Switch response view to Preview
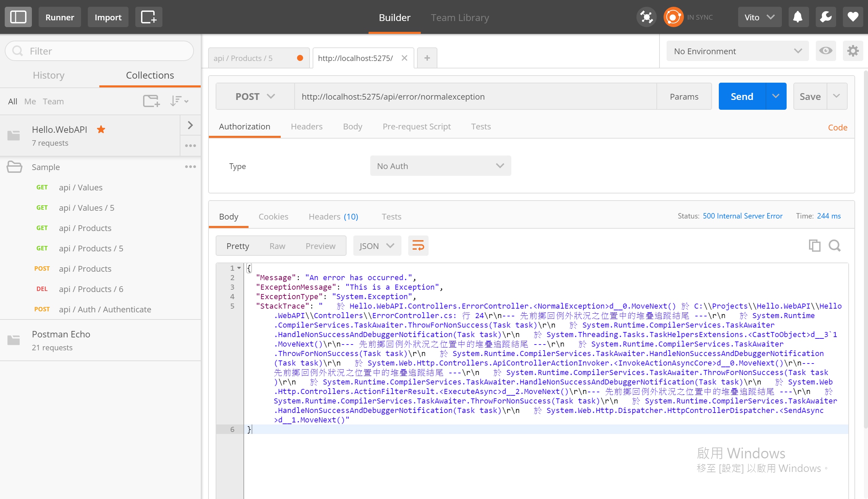The image size is (868, 499). [x=320, y=246]
